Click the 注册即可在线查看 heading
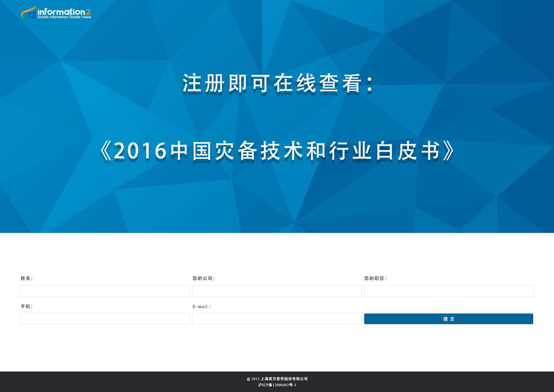The width and height of the screenshot is (554, 392). tap(278, 83)
